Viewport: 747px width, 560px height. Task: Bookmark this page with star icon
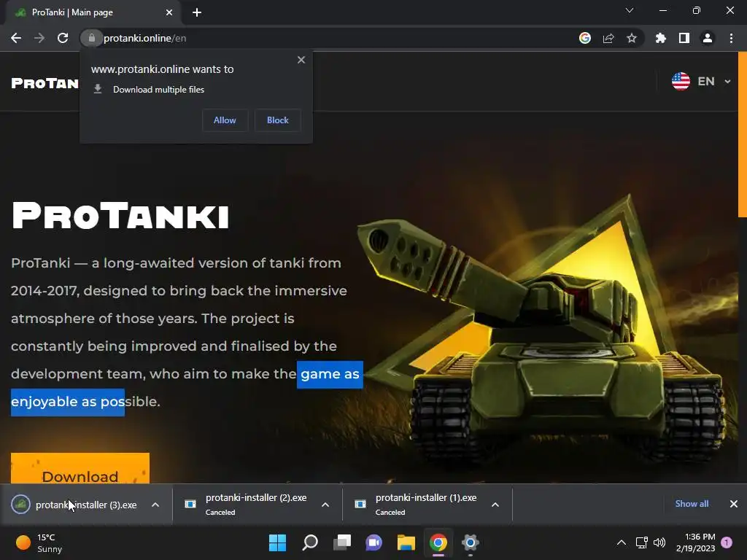[x=632, y=38]
